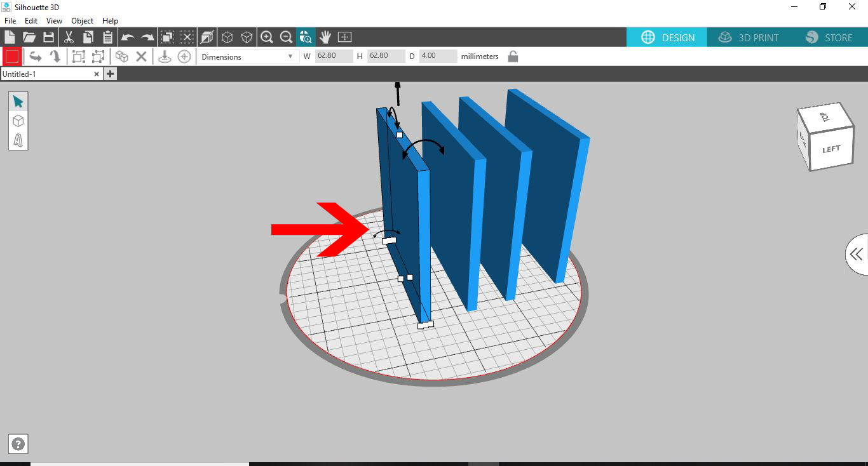This screenshot has width=868, height=466.
Task: Expand the side panel with double chevron
Action: tap(857, 255)
